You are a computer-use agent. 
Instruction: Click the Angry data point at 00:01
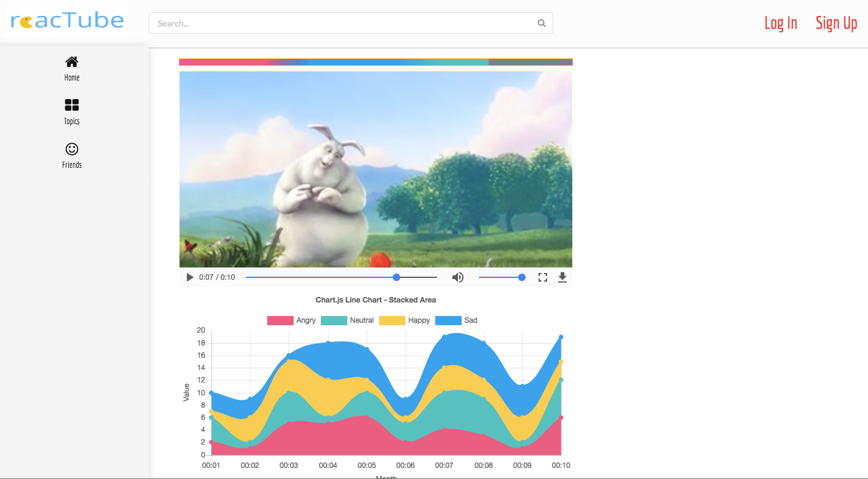tap(211, 442)
